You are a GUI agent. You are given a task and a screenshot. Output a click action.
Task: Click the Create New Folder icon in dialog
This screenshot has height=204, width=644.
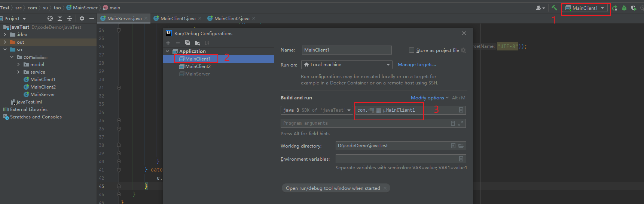pyautogui.click(x=197, y=43)
